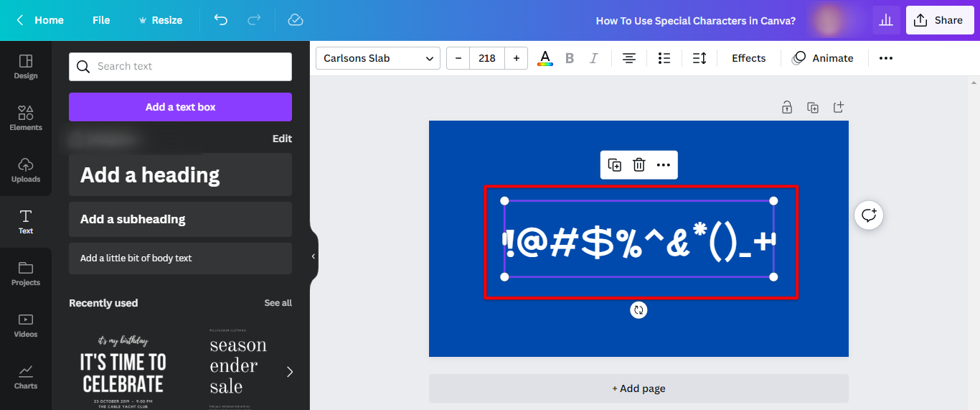Open the text alignment option
The width and height of the screenshot is (980, 410).
pos(629,58)
